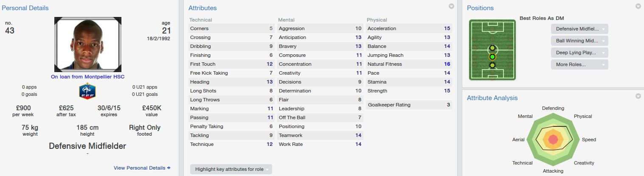Select the bottom position dot on pitch
This screenshot has height=176, width=644.
point(492,65)
